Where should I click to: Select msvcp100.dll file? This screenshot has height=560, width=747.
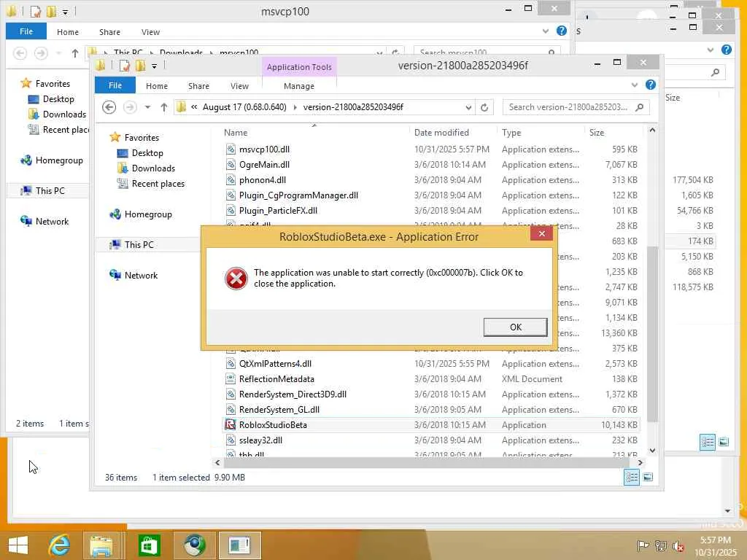(264, 149)
